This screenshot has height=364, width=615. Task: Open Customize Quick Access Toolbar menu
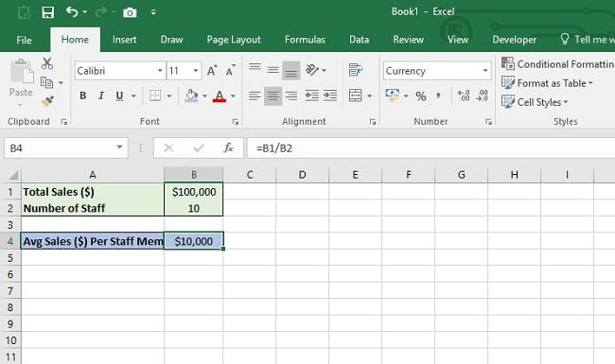tap(153, 12)
